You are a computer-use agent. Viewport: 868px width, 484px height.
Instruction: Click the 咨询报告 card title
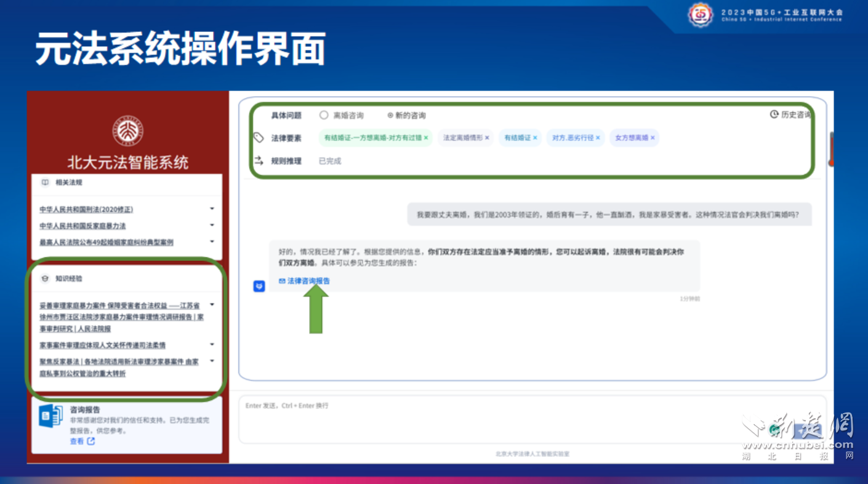tap(85, 409)
